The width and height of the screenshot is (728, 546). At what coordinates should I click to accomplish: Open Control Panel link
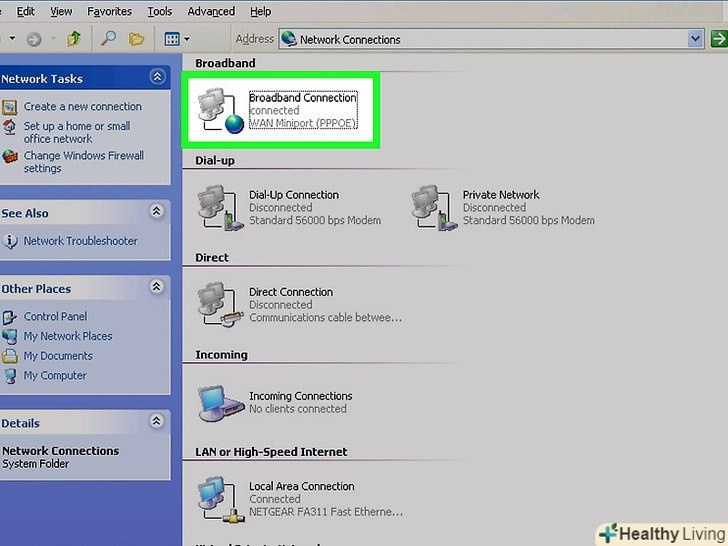click(x=55, y=316)
